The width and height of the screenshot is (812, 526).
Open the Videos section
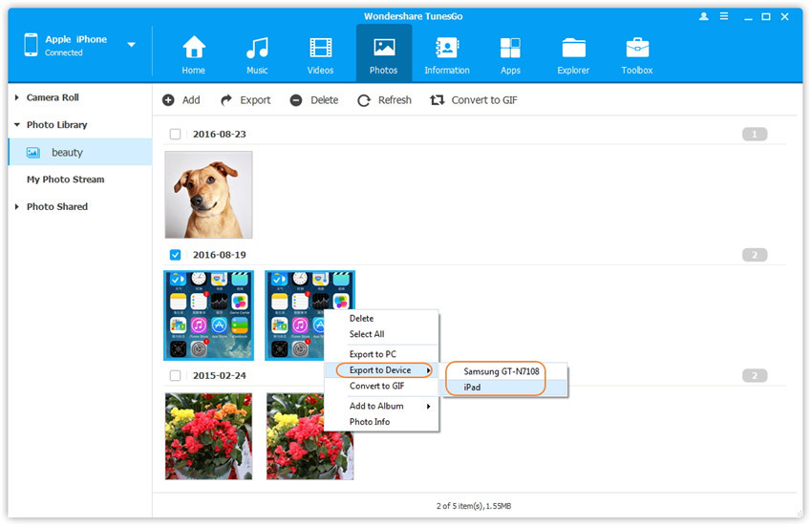pyautogui.click(x=320, y=53)
